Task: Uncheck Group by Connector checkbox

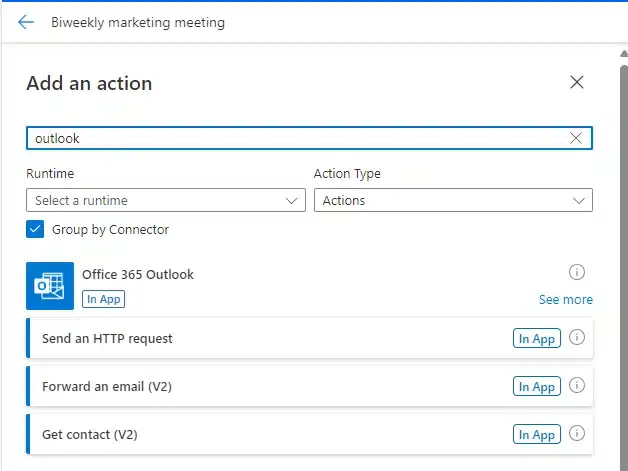Action: [35, 229]
